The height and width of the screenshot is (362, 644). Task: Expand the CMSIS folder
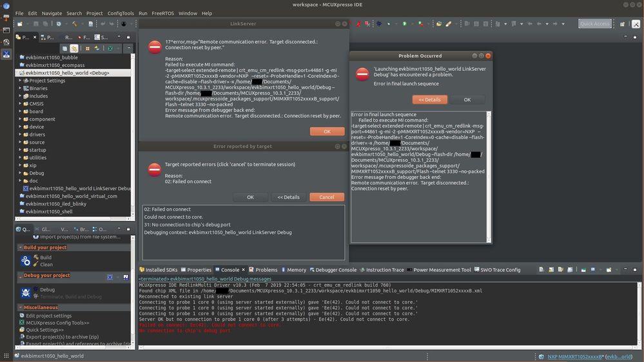pos(20,104)
